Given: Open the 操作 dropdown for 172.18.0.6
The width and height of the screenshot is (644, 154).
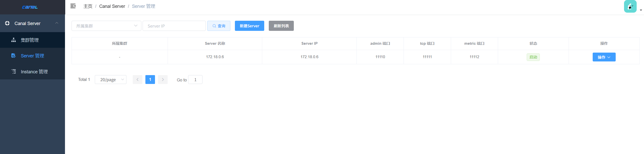Looking at the screenshot, I should pyautogui.click(x=604, y=57).
